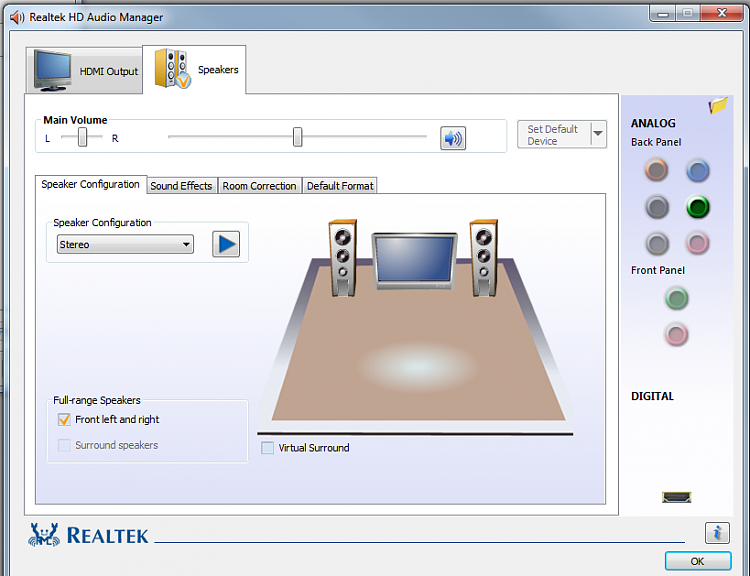Click the DIGITAL heading text
This screenshot has width=750, height=576.
[652, 396]
